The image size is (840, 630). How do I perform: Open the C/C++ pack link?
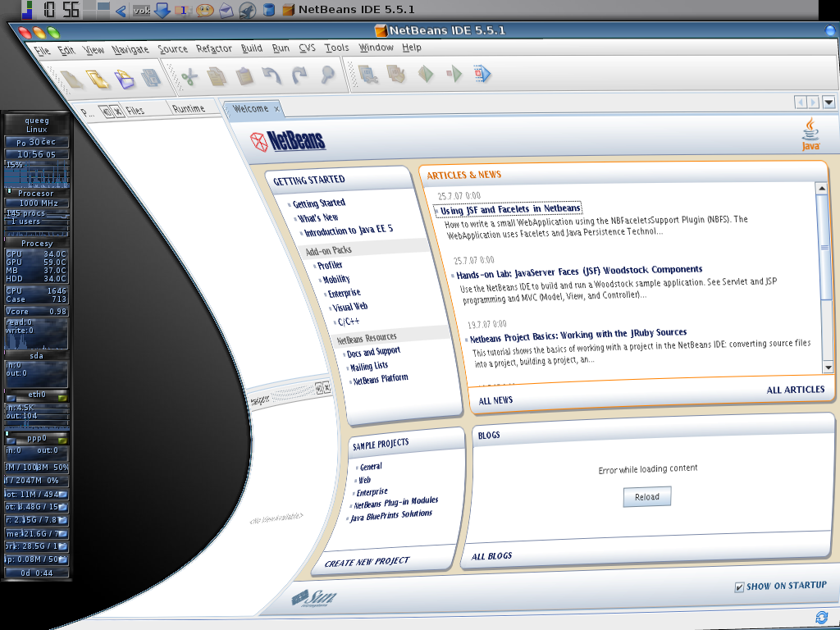(348, 322)
